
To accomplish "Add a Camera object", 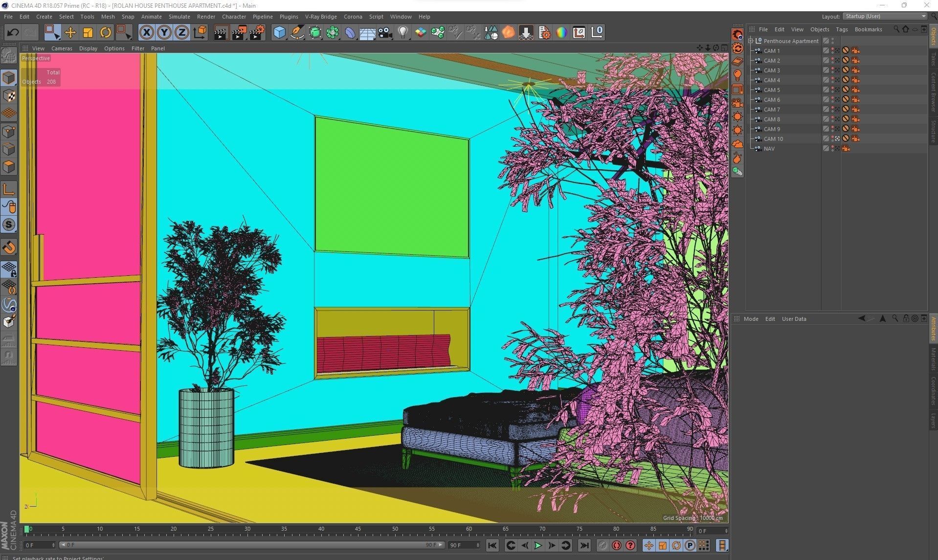I will click(385, 33).
